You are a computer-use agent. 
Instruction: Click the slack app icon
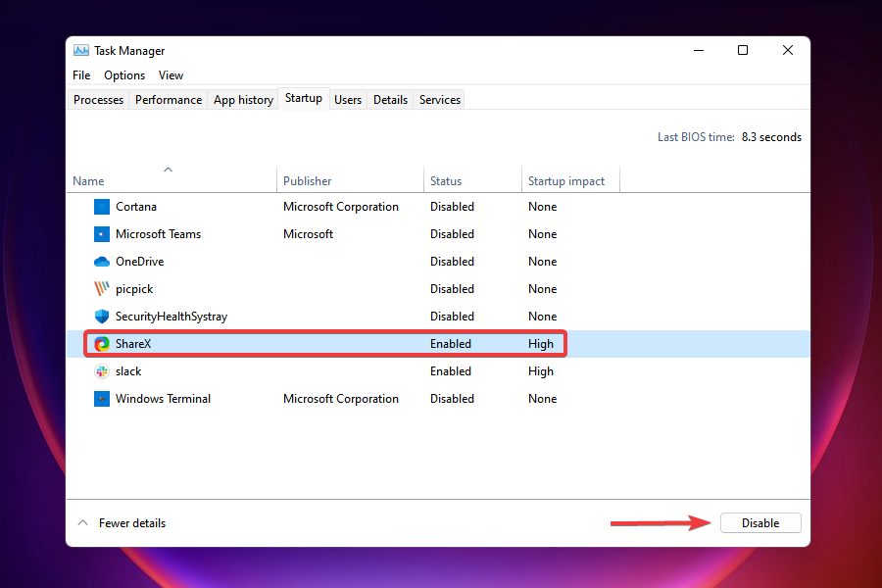coord(102,371)
